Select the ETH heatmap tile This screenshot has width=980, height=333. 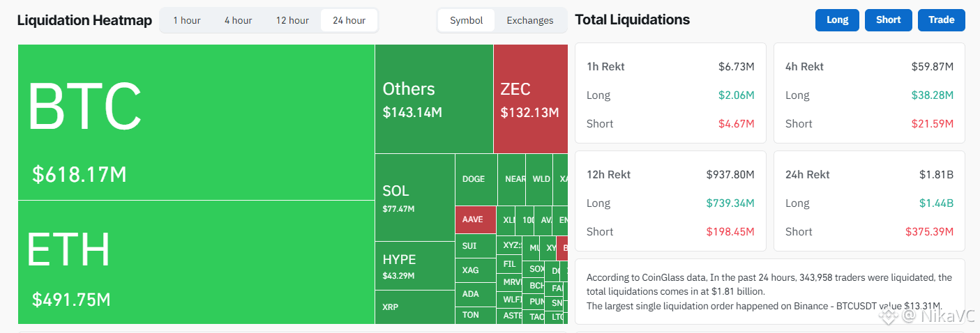(196, 262)
